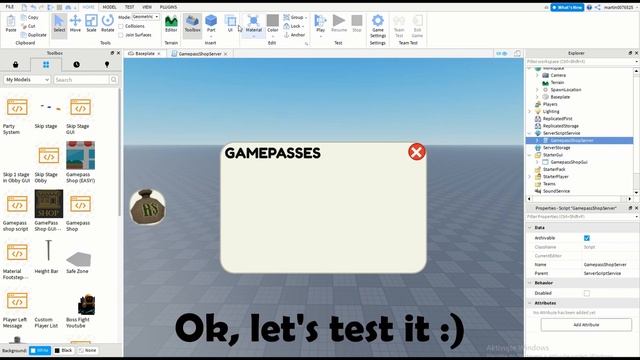
Task: Click the Toolbox search field
Action: (x=81, y=80)
